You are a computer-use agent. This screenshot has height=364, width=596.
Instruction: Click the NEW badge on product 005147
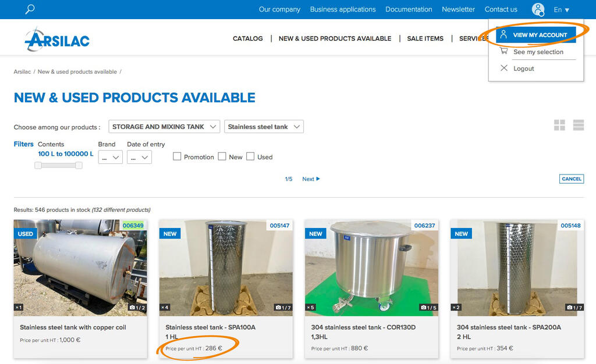(170, 234)
